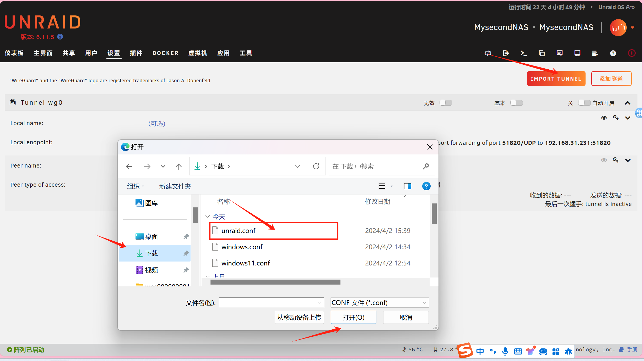This screenshot has width=644, height=361.
Task: Click the log out icon in header toolbar
Action: pos(506,53)
